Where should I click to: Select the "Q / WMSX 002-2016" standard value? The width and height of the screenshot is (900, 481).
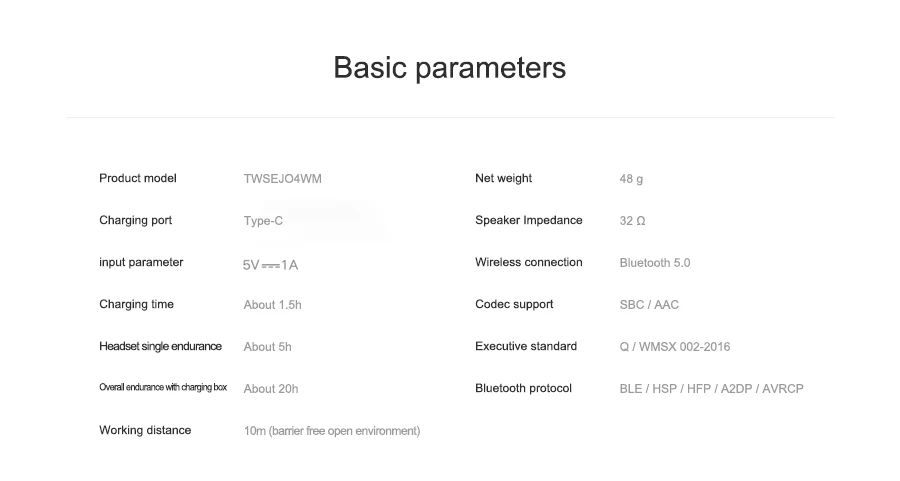click(x=674, y=347)
